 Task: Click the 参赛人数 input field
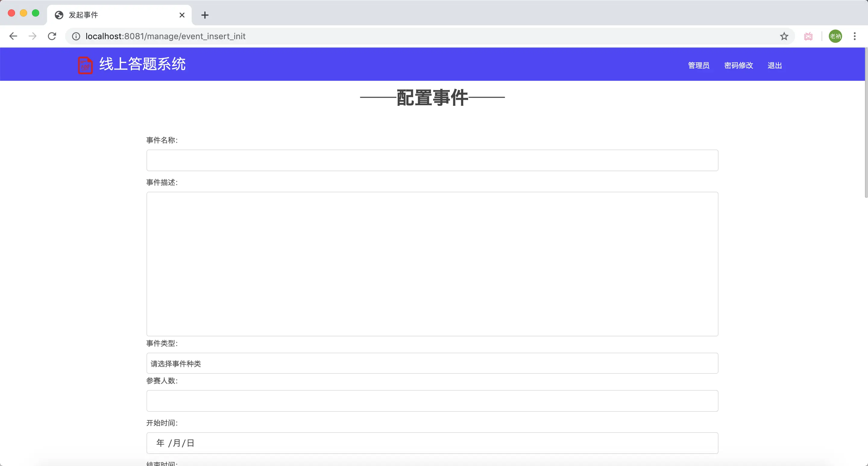pos(432,401)
